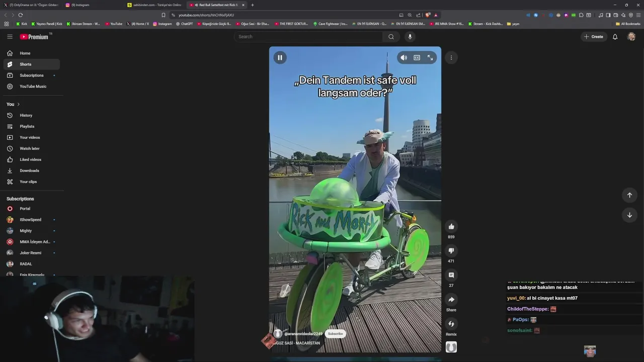Open the Remix option
This screenshot has width=644, height=362.
tap(451, 324)
